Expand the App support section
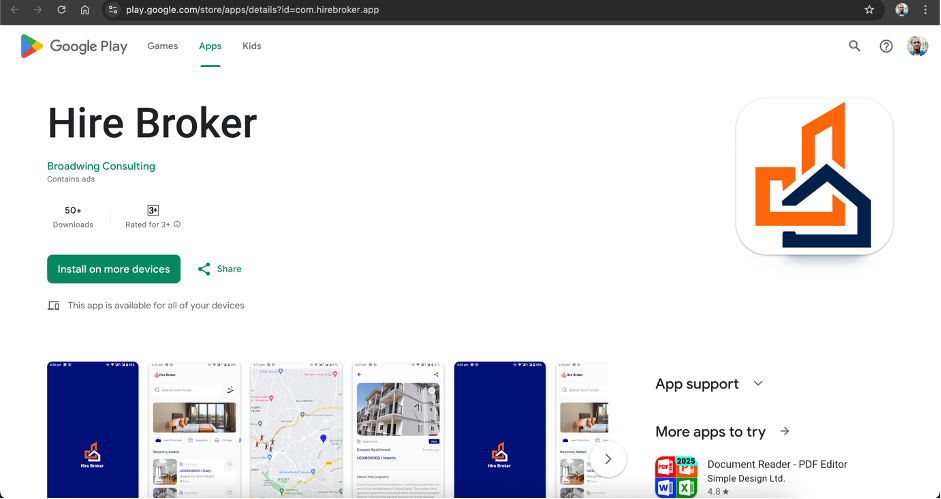941x499 pixels. point(758,384)
